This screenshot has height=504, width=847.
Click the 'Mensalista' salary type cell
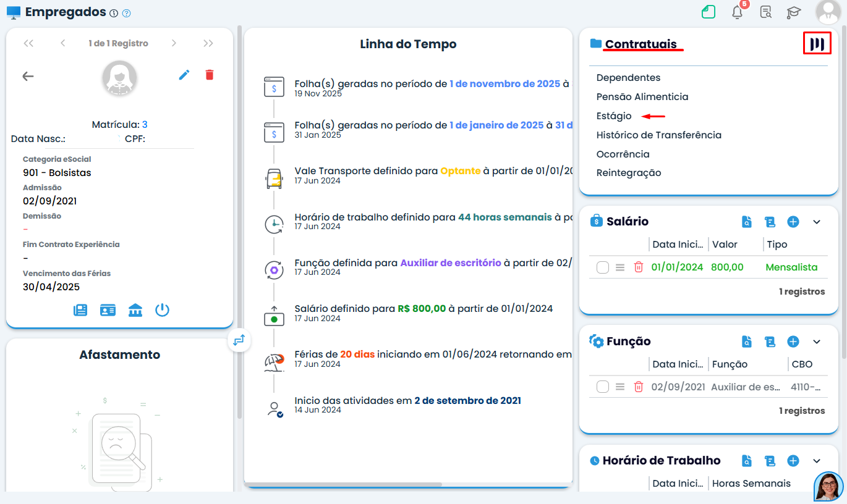[x=791, y=267]
